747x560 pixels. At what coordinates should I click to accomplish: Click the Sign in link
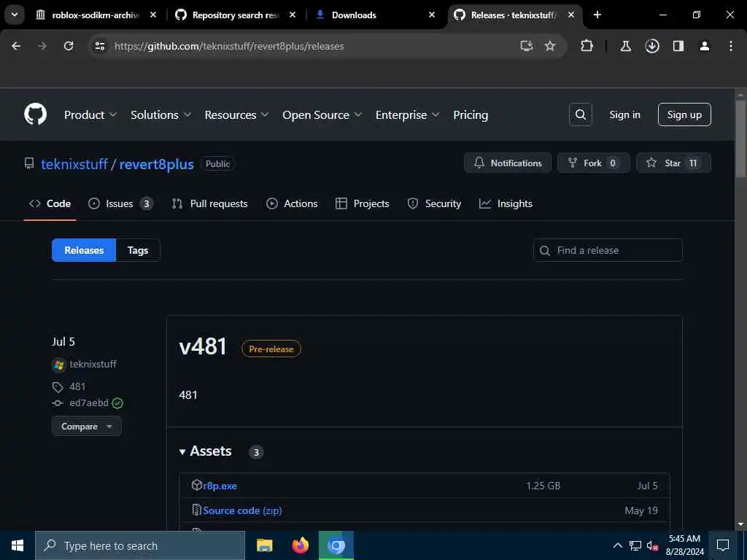[624, 114]
